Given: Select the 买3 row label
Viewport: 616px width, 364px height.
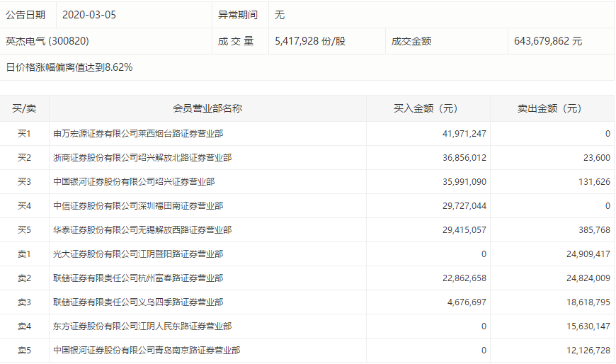Looking at the screenshot, I should click(24, 181).
